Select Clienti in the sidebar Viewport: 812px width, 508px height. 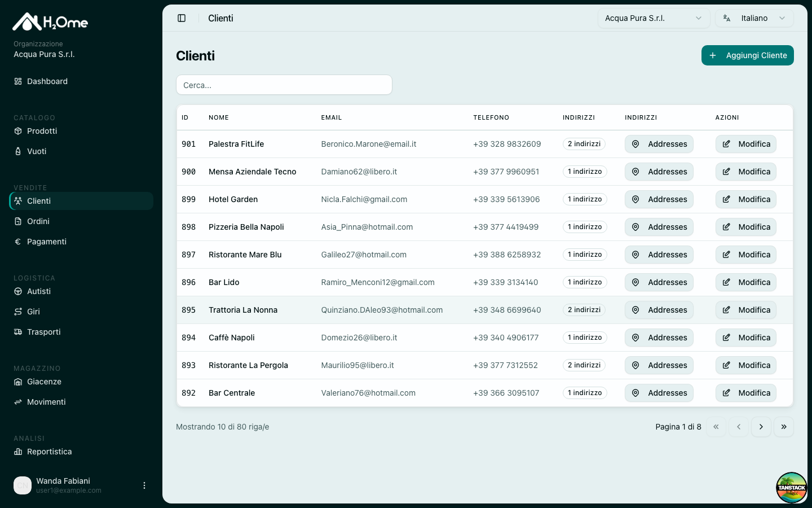point(81,201)
